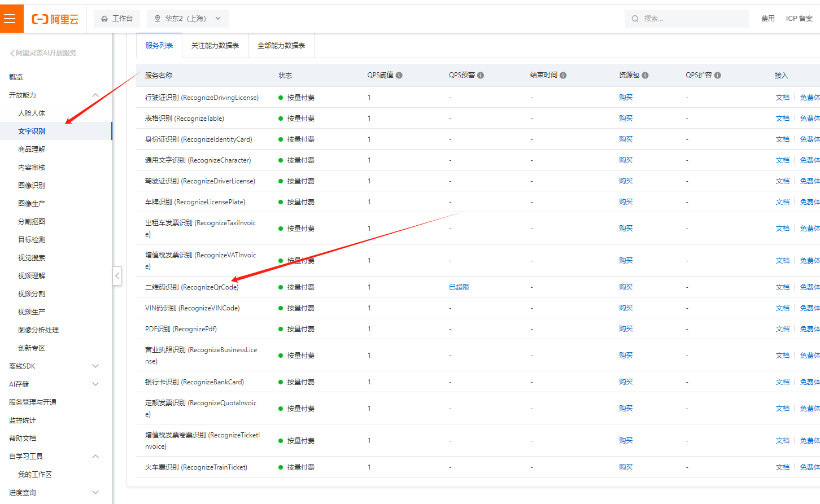Expand the AI存储 section chevron
Image resolution: width=820 pixels, height=504 pixels.
[x=95, y=384]
